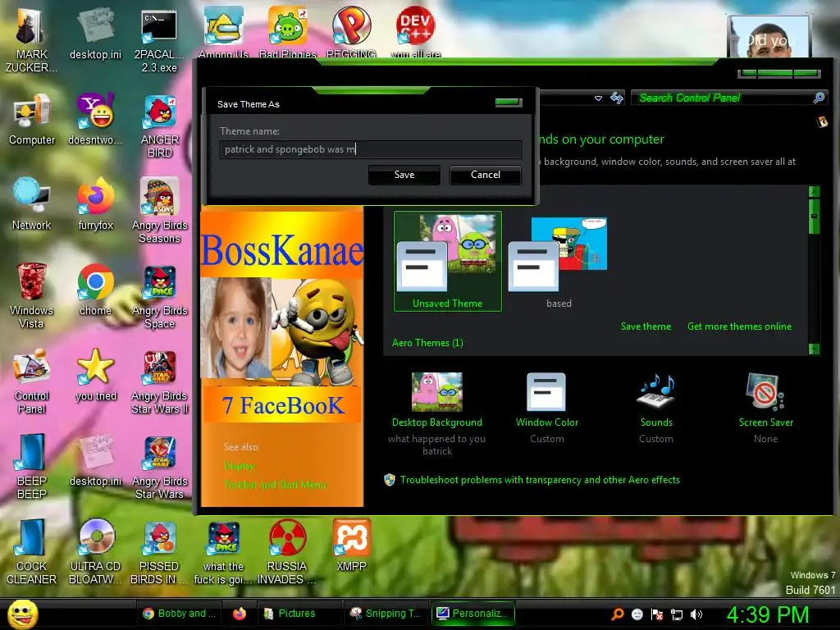The image size is (840, 630).
Task: Open the PEGGING Peggle shortcut
Action: (351, 32)
